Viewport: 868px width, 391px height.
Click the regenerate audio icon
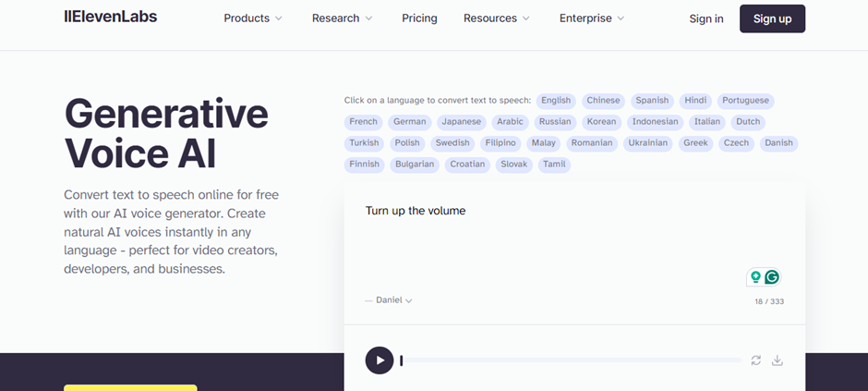[x=755, y=360]
